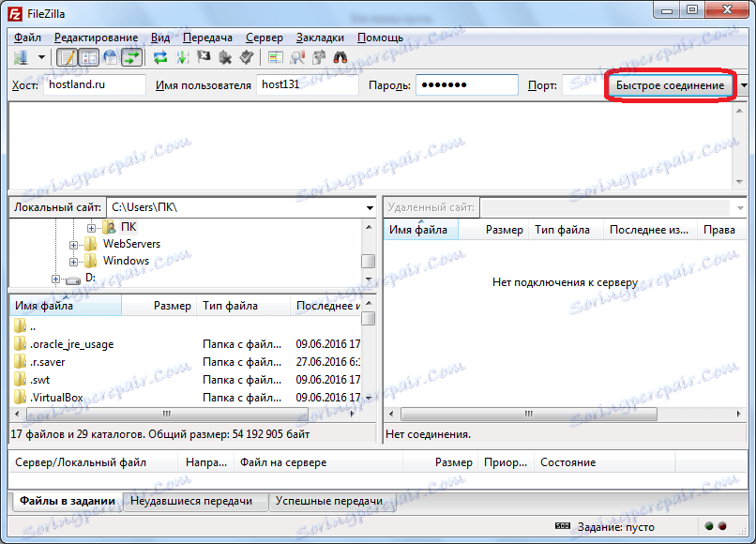Open the Передача menu
Image resolution: width=756 pixels, height=544 pixels.
point(207,38)
